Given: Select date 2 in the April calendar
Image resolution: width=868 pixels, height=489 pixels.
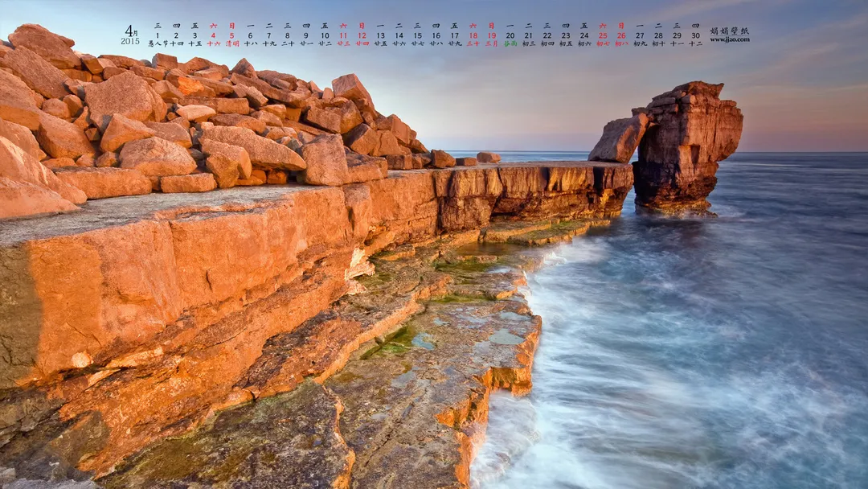Looking at the screenshot, I should (x=176, y=35).
